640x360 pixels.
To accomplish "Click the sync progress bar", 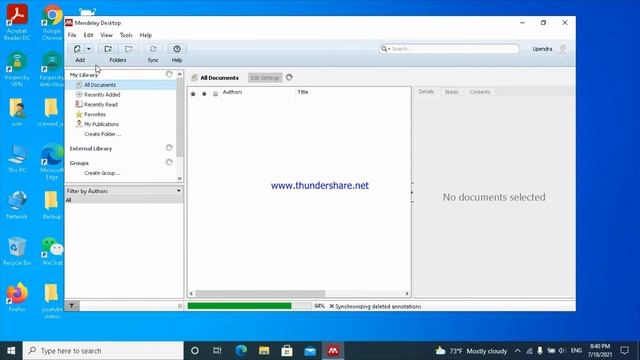I will (249, 306).
